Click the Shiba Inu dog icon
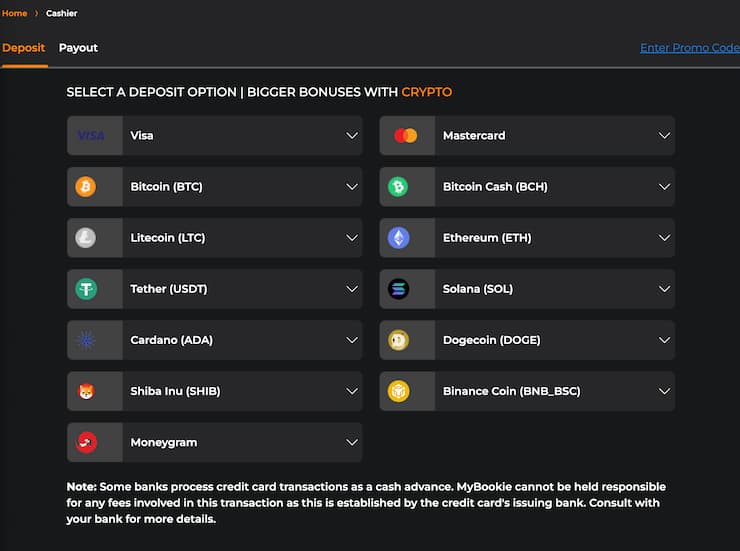Image resolution: width=740 pixels, height=551 pixels. (86, 391)
